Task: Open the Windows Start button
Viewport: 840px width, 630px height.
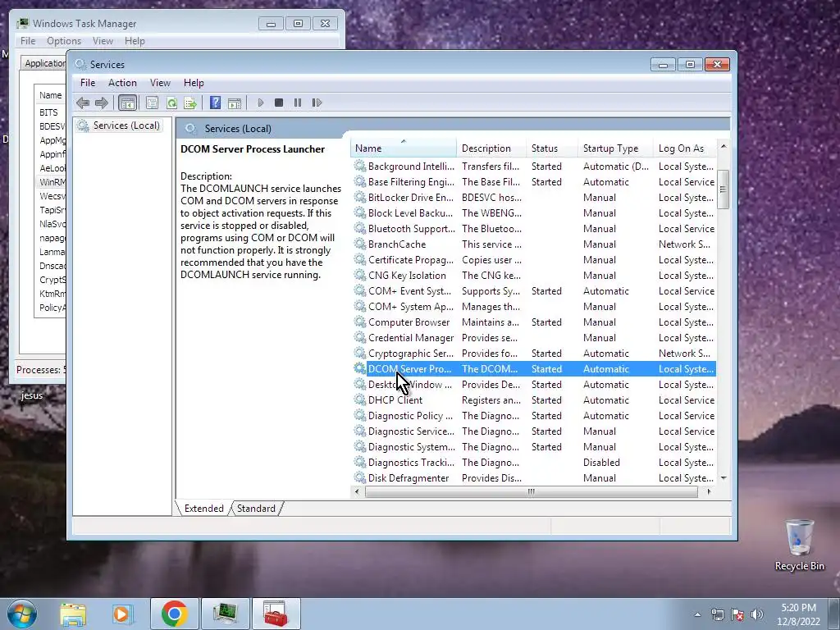Action: [x=22, y=614]
